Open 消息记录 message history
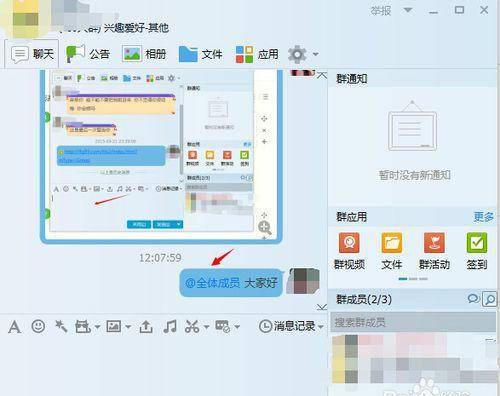Image resolution: width=500 pixels, height=396 pixels. pyautogui.click(x=287, y=326)
